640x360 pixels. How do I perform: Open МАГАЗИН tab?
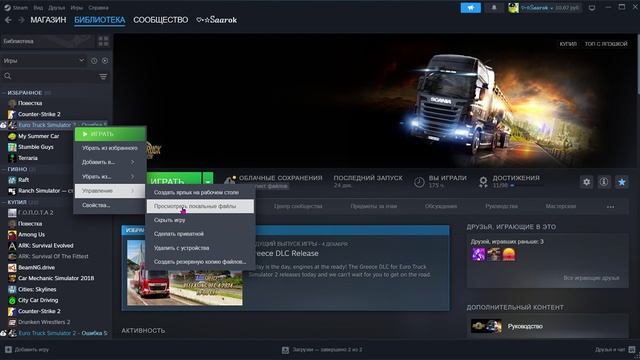[48, 20]
